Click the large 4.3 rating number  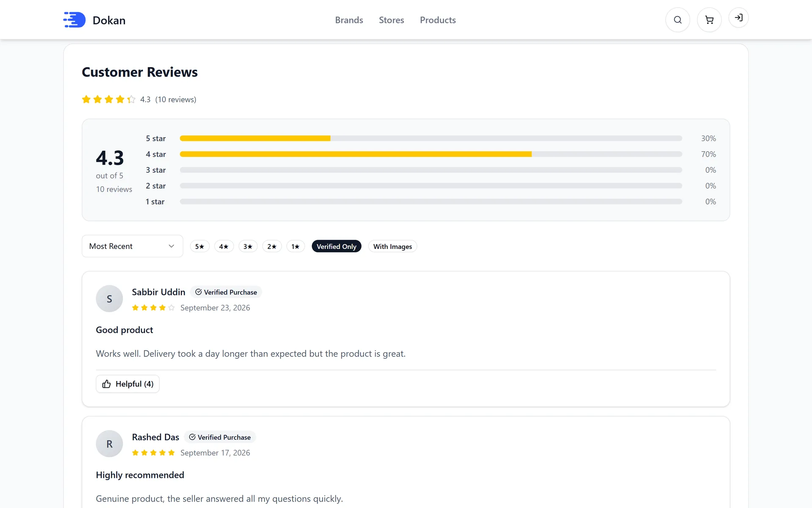point(110,158)
